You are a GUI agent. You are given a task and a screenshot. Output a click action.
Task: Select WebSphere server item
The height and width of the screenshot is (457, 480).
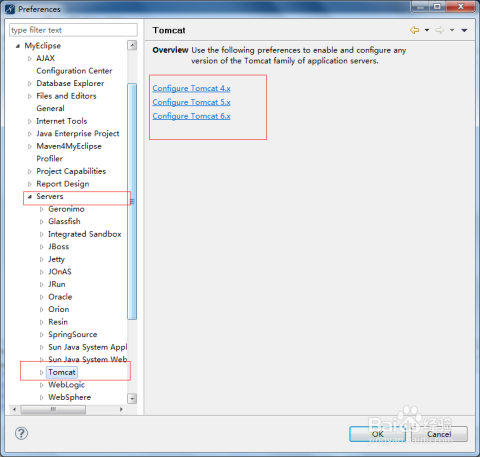69,397
